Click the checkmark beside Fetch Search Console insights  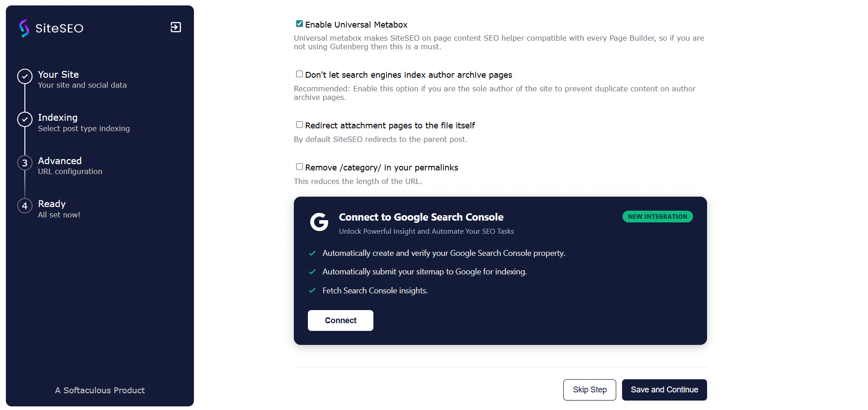click(x=312, y=291)
